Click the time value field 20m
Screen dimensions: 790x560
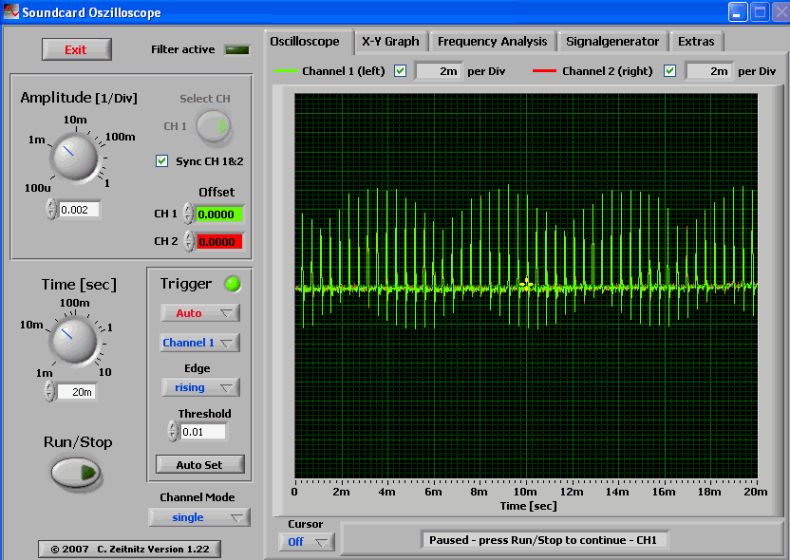pos(77,392)
